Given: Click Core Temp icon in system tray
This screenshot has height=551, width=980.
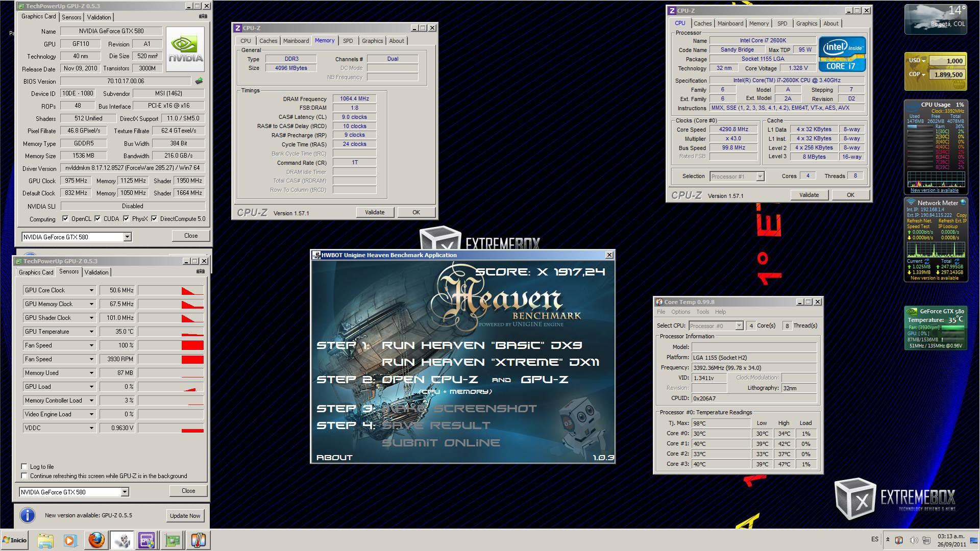Looking at the screenshot, I should point(899,540).
